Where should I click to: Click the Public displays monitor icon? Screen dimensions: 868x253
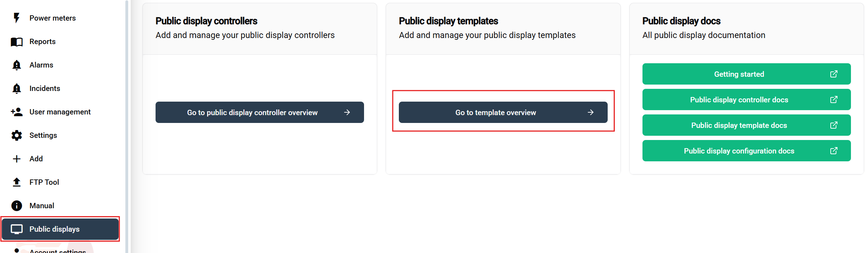click(x=16, y=229)
